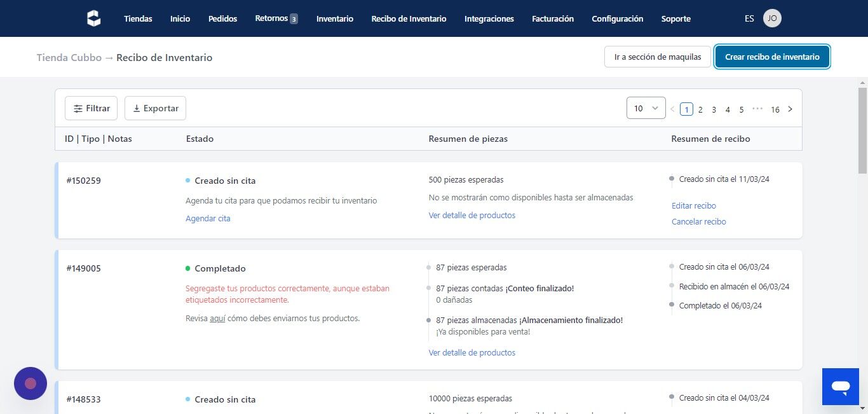Expand the 10 per page dropdown
868x414 pixels.
(x=646, y=108)
